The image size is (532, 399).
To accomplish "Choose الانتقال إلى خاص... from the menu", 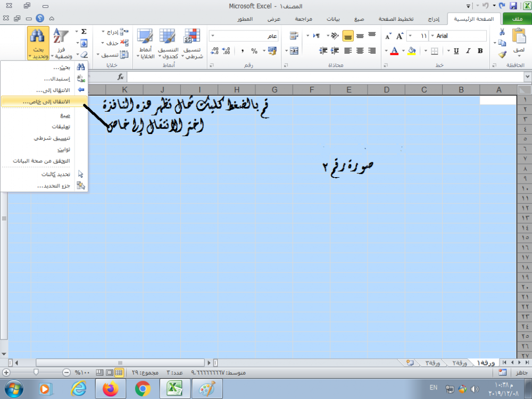I will 44,102.
